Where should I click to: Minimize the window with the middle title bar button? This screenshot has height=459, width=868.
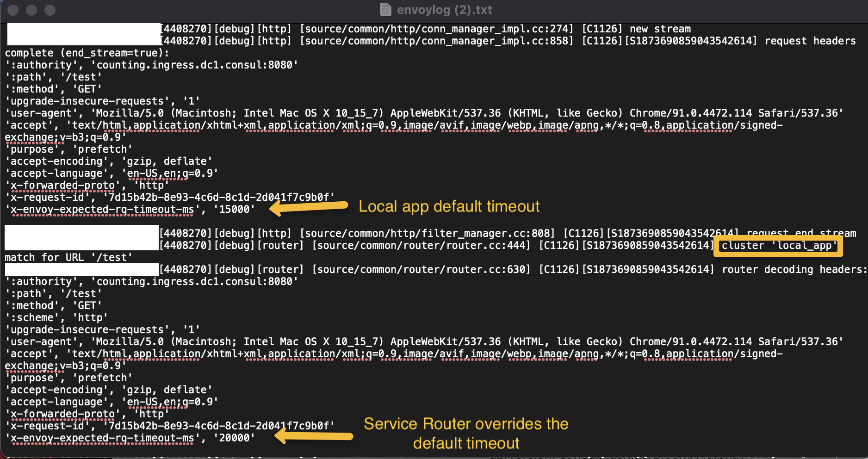coord(31,10)
